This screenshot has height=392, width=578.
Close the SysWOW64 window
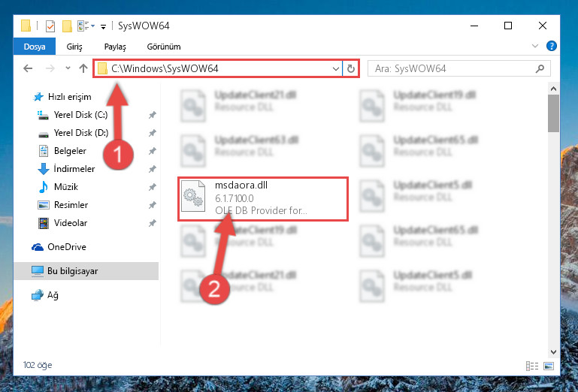pyautogui.click(x=542, y=26)
